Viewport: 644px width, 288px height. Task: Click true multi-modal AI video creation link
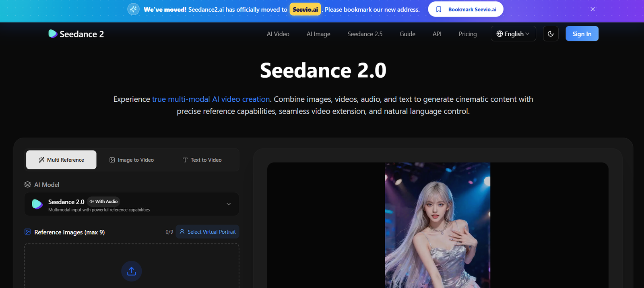click(x=211, y=99)
